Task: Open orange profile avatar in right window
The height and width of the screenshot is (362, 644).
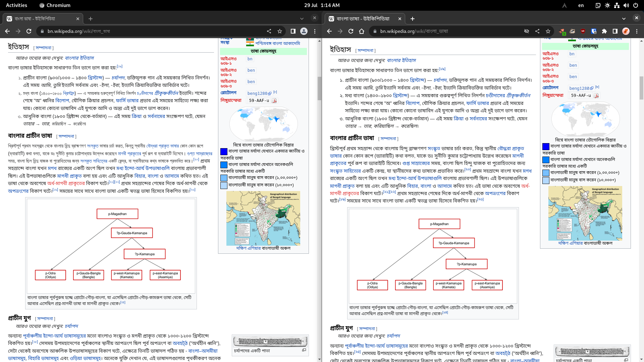Action: click(626, 31)
